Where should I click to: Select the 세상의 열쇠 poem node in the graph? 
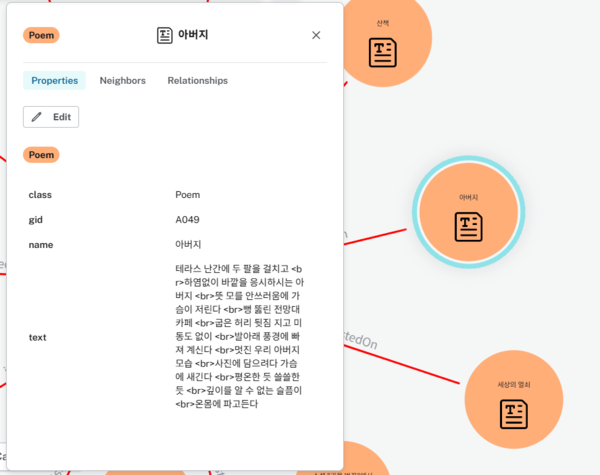click(514, 399)
